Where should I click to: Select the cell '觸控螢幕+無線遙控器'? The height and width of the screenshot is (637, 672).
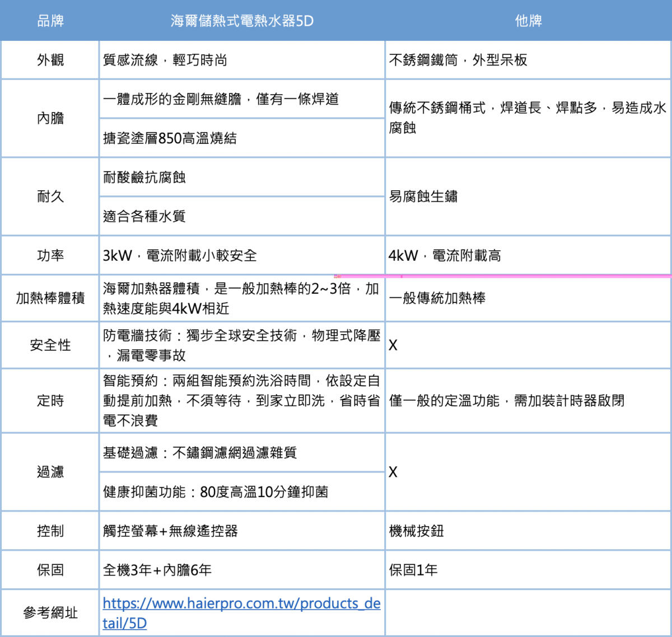[242, 531]
